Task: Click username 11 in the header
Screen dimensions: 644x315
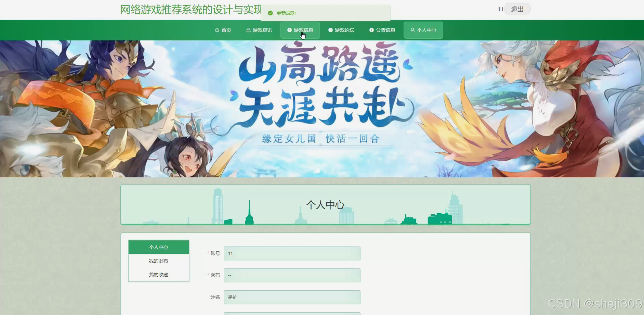Action: coord(500,9)
